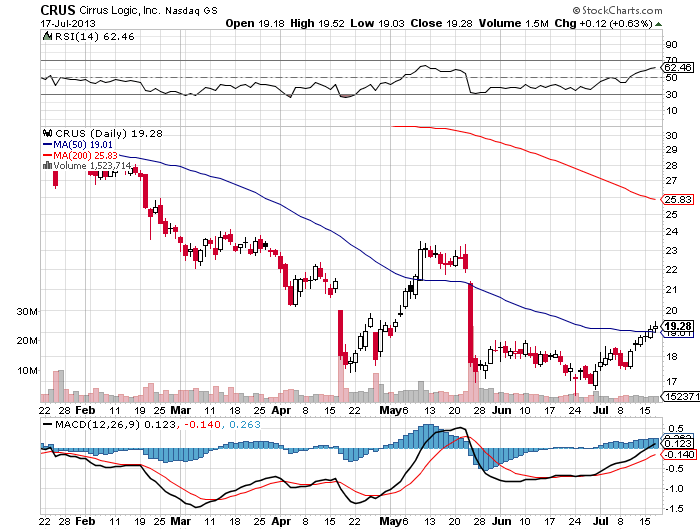
Task: Click the -1.0 label on the MACD axis
Action: click(x=674, y=488)
